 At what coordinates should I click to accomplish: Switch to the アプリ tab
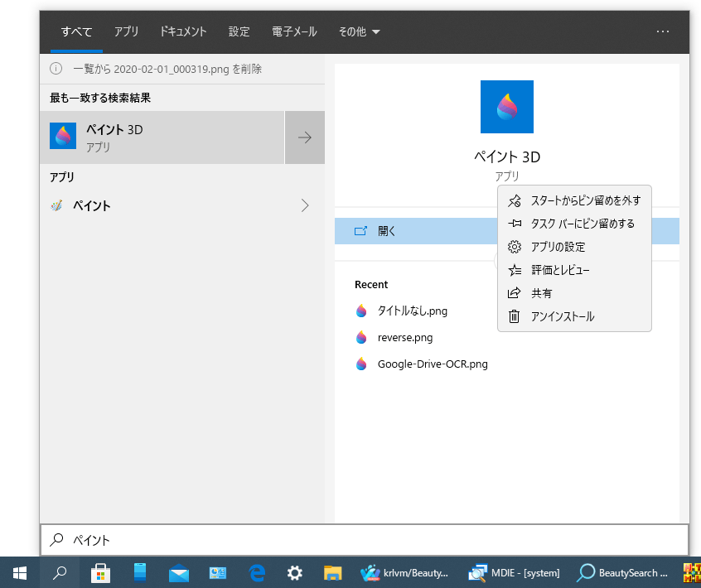coord(126,31)
